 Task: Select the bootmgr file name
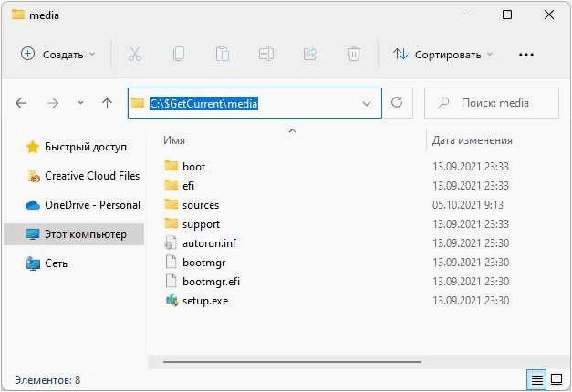pyautogui.click(x=204, y=263)
